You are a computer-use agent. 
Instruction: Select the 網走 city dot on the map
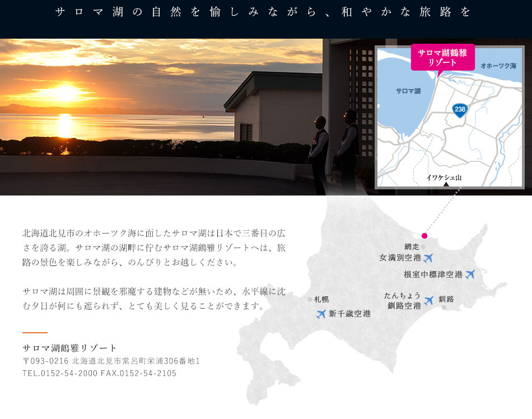click(x=423, y=246)
